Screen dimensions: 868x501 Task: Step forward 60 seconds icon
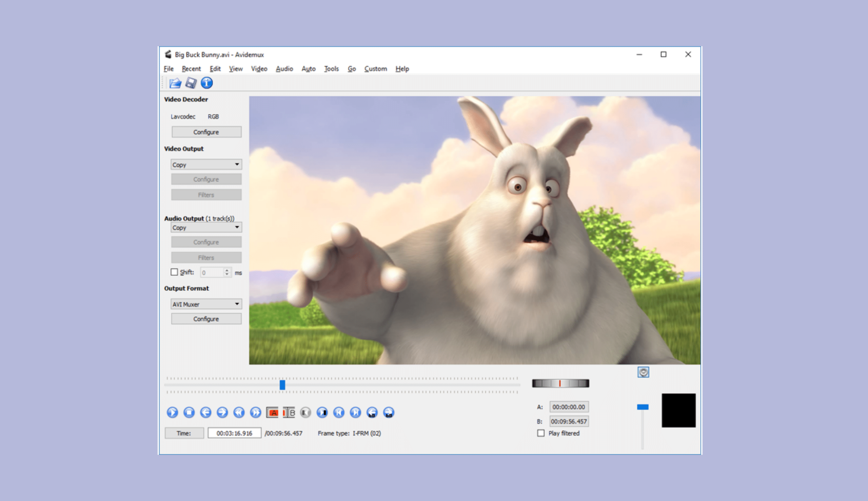coord(389,412)
